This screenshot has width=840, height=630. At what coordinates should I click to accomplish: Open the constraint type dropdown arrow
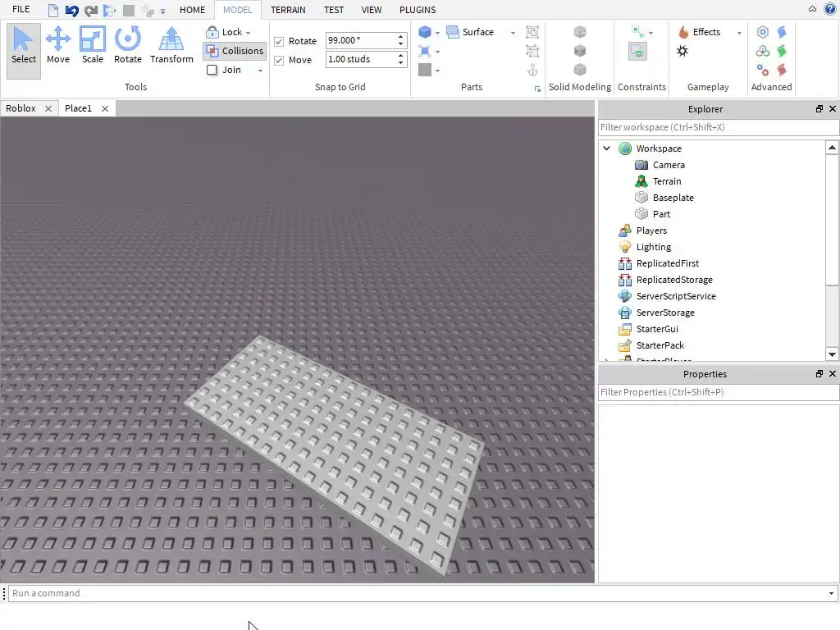tap(651, 33)
